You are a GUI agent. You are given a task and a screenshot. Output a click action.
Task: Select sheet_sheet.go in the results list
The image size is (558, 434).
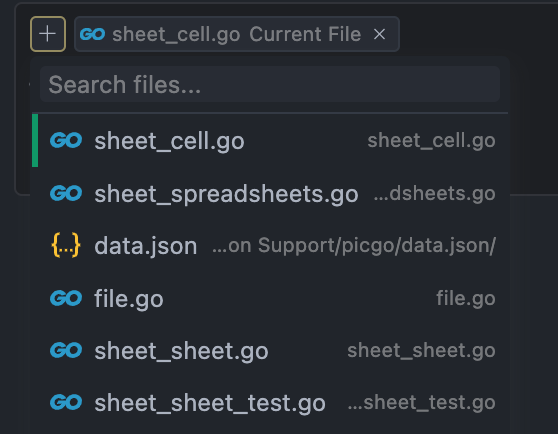coord(270,350)
